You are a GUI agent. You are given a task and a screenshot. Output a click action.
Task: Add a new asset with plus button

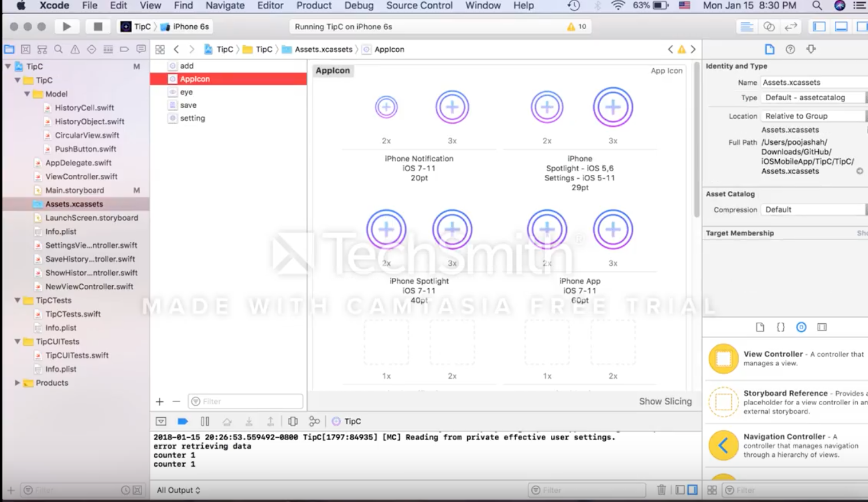[x=160, y=402]
